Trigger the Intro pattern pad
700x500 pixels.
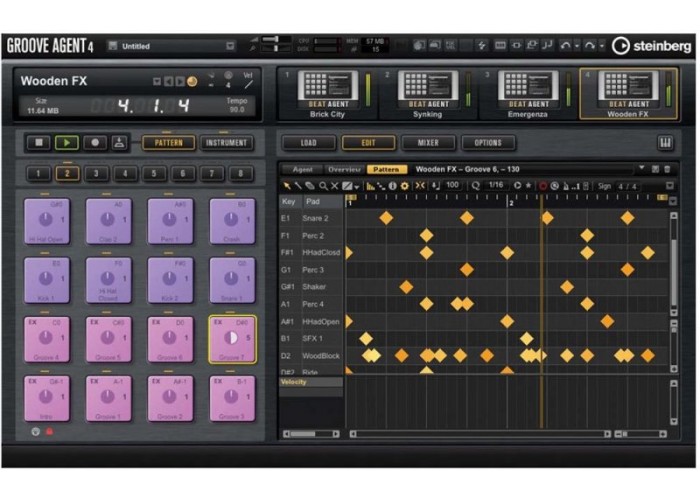(x=47, y=398)
